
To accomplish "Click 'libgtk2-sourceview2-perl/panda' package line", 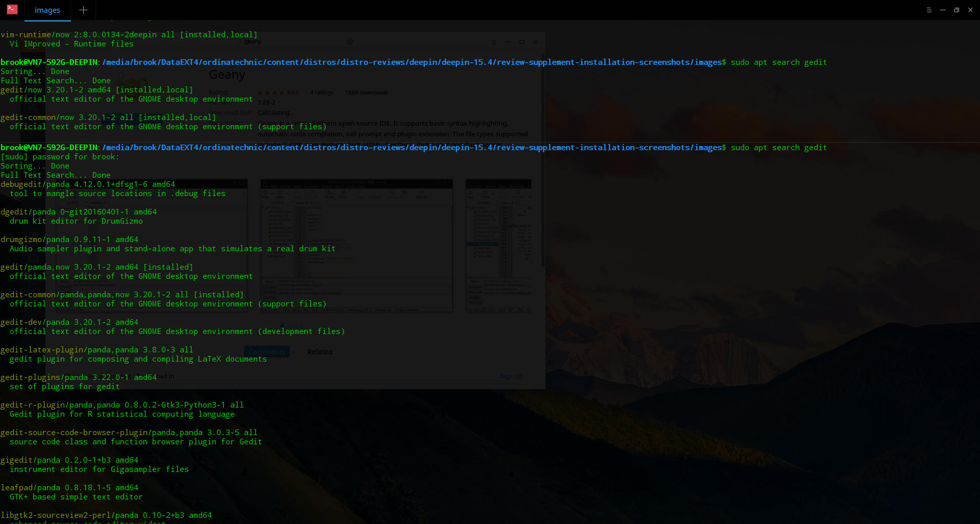I will click(106, 515).
